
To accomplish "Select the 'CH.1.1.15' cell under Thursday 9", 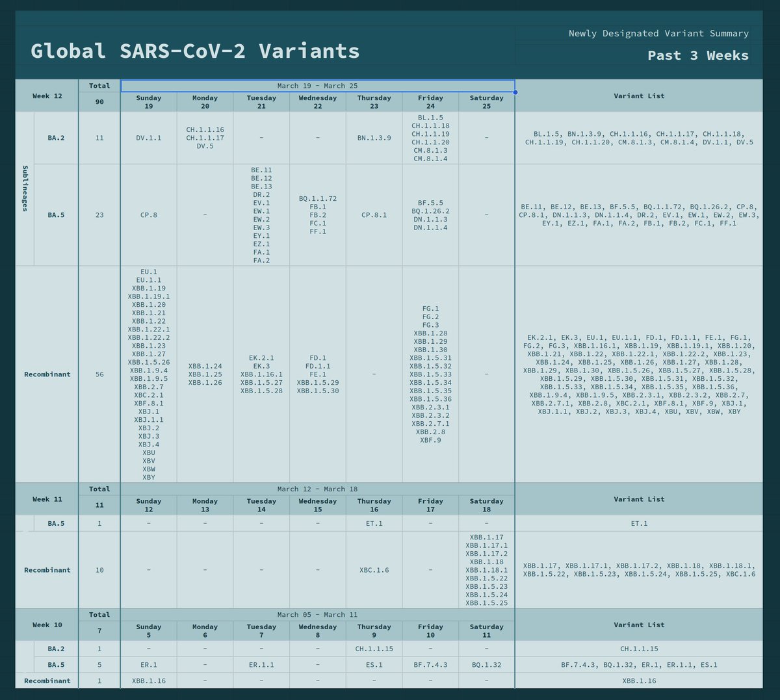I will (x=374, y=649).
